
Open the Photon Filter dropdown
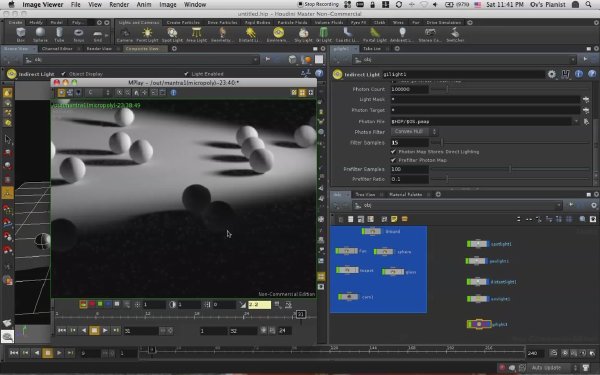click(414, 132)
